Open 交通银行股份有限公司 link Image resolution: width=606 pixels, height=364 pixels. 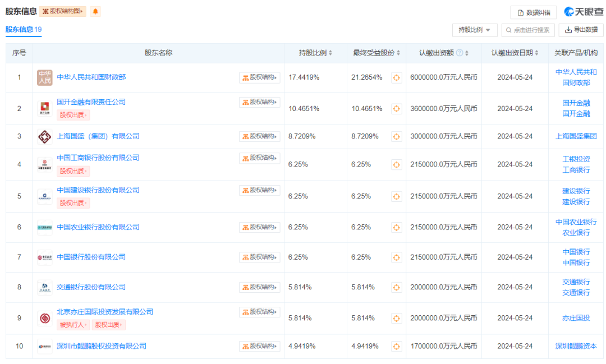[91, 287]
